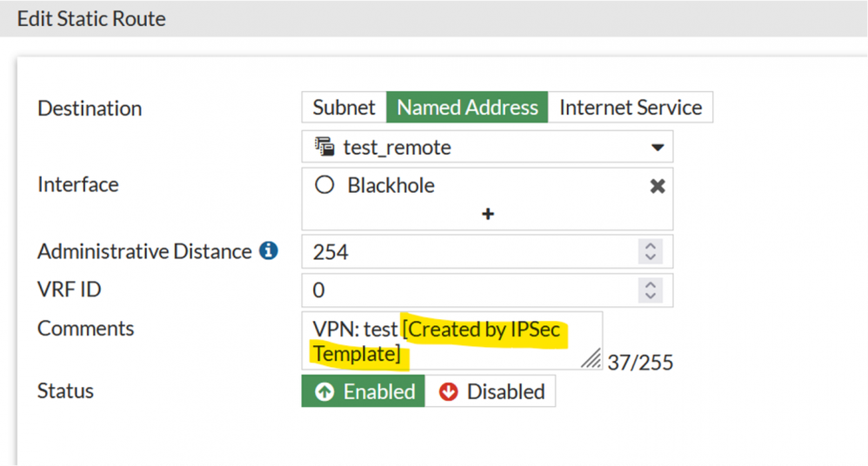Remove Blackhole interface with the X icon
This screenshot has height=466, width=868.
658,186
